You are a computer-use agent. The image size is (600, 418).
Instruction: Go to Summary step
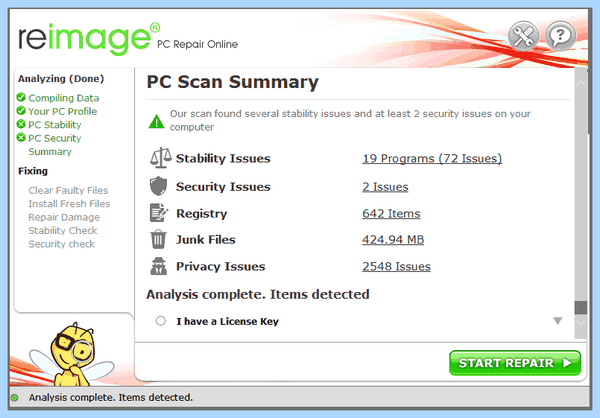(50, 152)
